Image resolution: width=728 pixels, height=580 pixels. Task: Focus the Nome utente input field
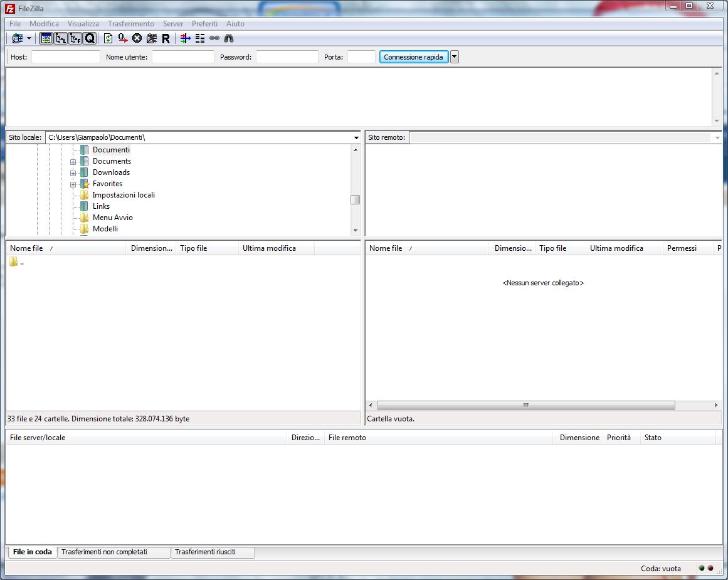coord(183,57)
